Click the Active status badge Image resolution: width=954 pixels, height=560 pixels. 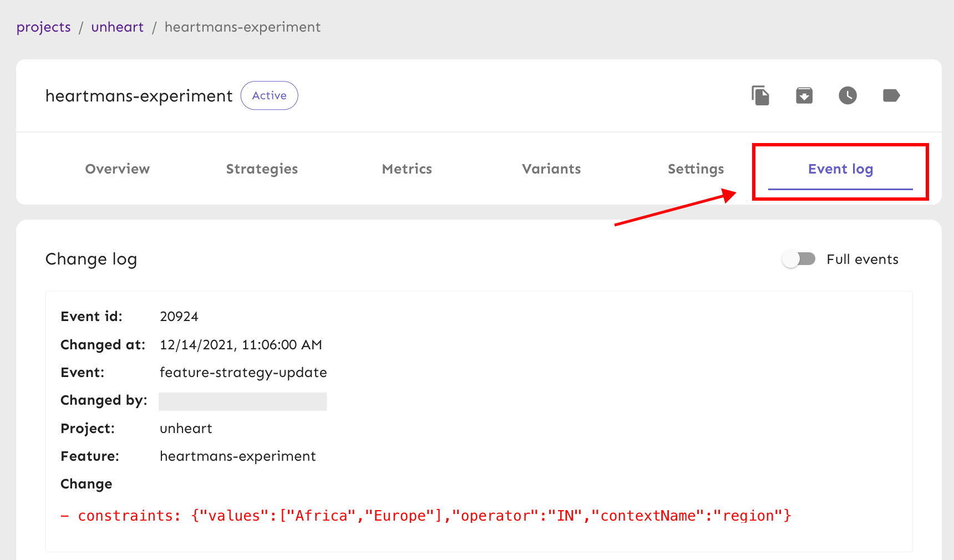tap(269, 96)
